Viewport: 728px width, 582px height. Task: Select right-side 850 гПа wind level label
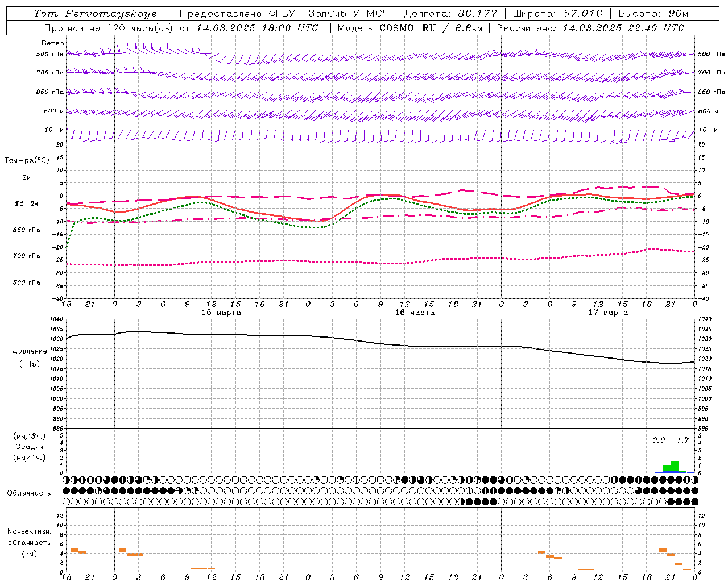tap(712, 92)
